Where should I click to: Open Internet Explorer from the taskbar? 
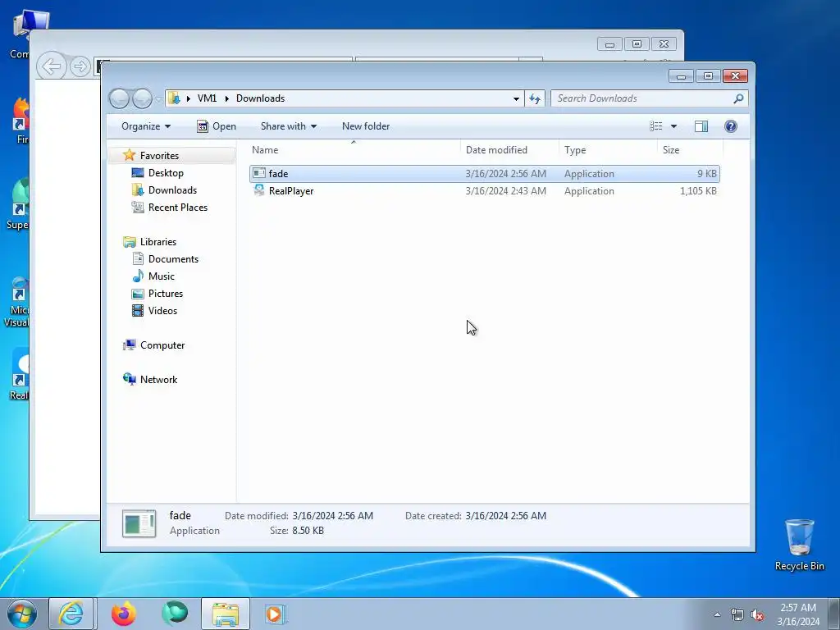71,614
